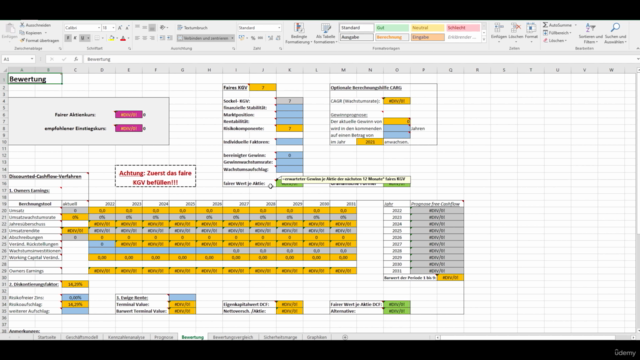Open underline style dropdown arrow
Viewport: 640px width, 360px height.
[88, 38]
